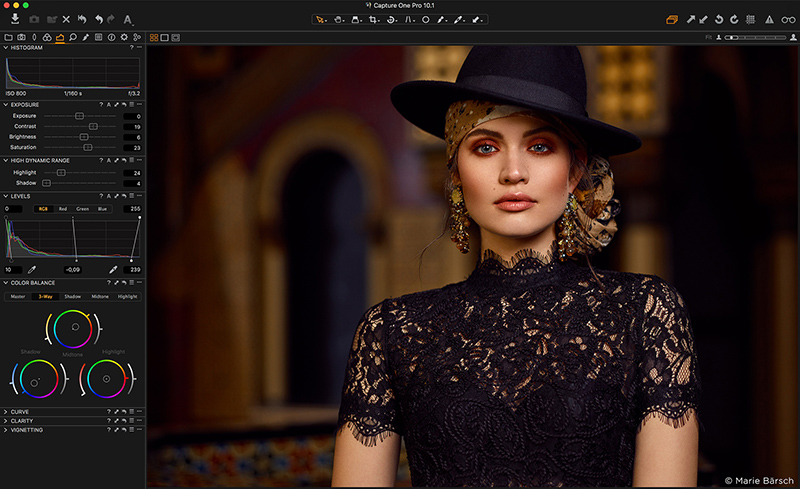The width and height of the screenshot is (800, 489).
Task: Click the Contrast slider handle
Action: point(93,126)
